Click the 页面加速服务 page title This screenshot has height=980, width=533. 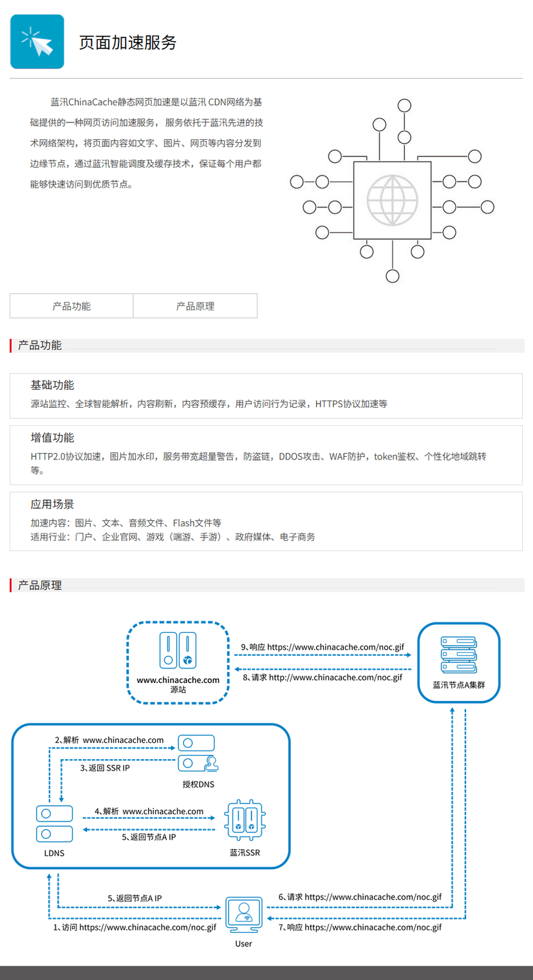coord(127,43)
